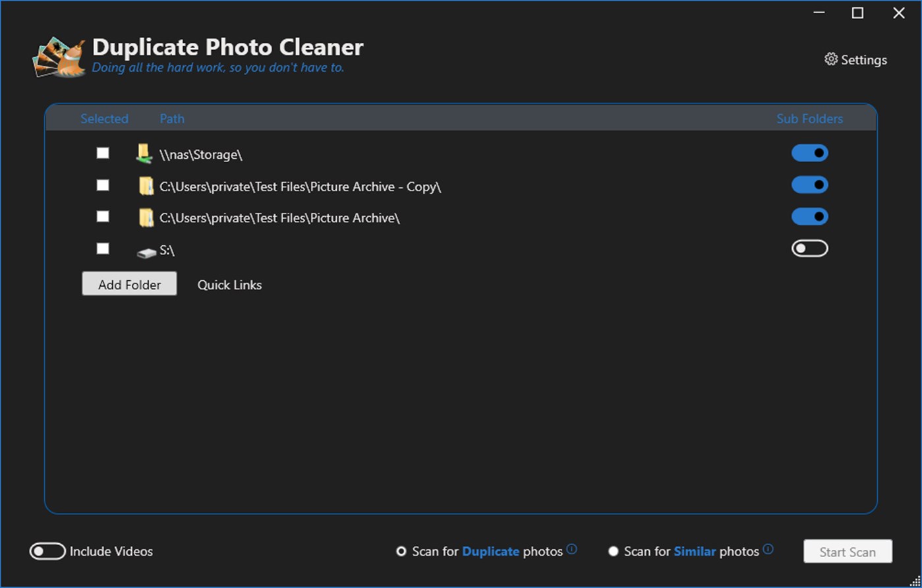
Task: Click the folder icon for Picture Archive - Copy
Action: pos(146,186)
